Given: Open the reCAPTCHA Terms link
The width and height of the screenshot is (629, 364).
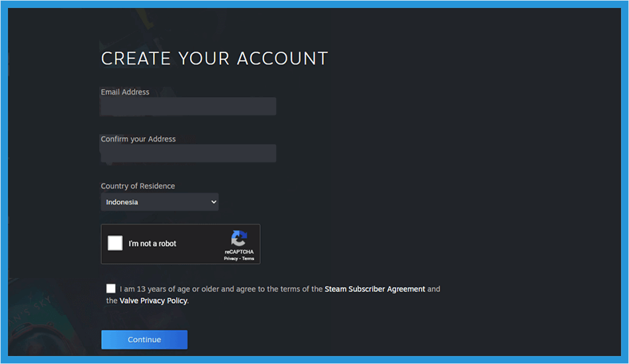Looking at the screenshot, I should pyautogui.click(x=248, y=259).
